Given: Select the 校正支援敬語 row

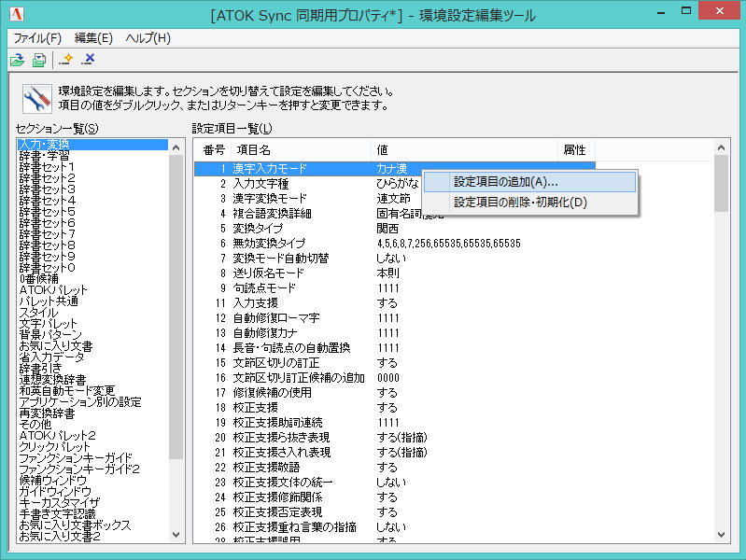Looking at the screenshot, I should pos(394,468).
